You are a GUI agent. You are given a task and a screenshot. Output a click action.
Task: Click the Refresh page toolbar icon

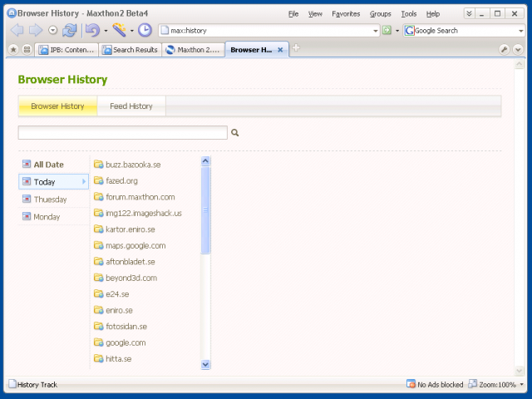pos(70,31)
